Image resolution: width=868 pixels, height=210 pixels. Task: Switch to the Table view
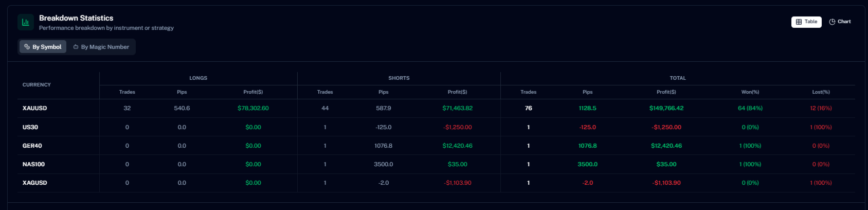(806, 22)
